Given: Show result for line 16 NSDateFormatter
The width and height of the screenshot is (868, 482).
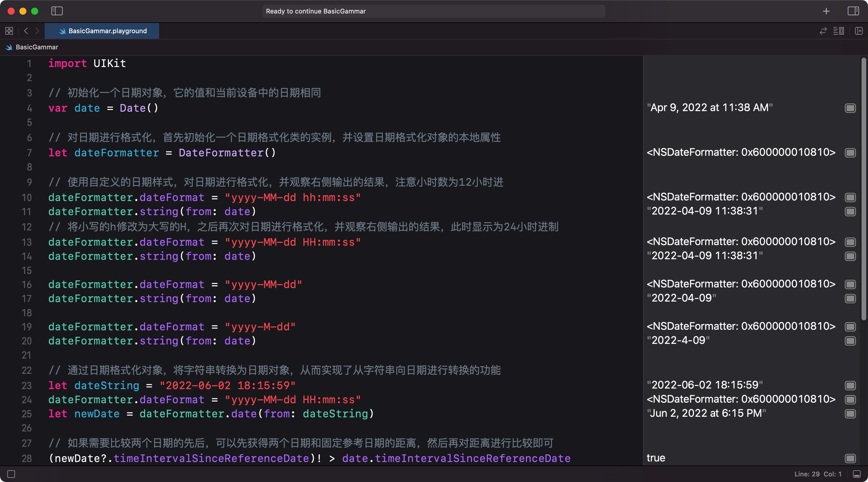Looking at the screenshot, I should [850, 284].
